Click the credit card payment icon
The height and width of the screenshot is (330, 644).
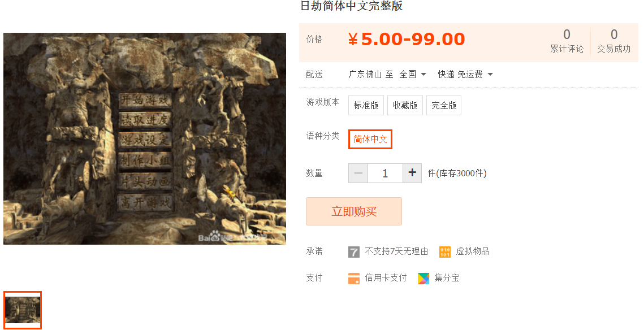[353, 278]
